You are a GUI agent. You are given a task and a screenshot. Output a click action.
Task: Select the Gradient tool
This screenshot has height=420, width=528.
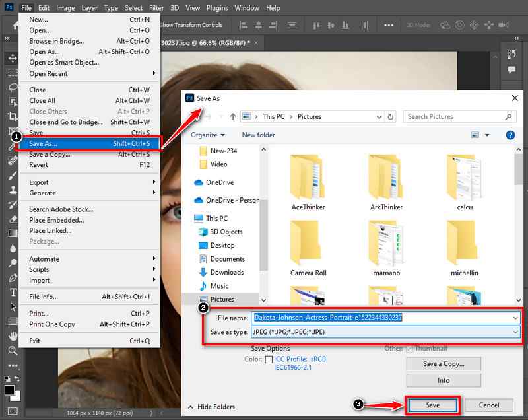(x=13, y=233)
